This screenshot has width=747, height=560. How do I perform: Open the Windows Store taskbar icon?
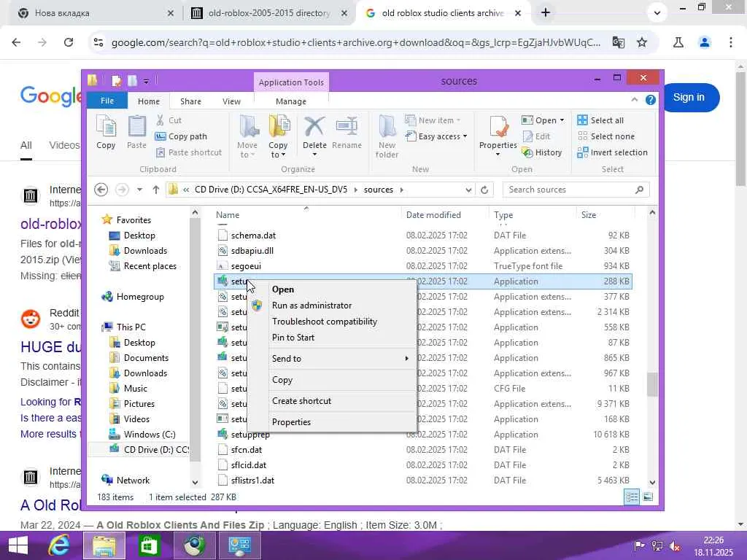(149, 545)
